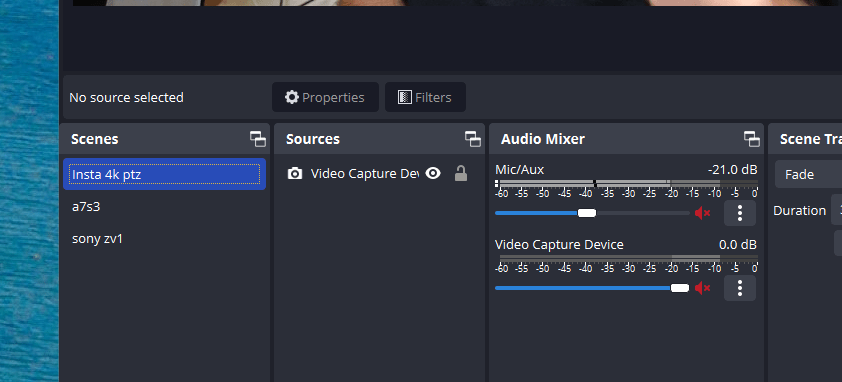This screenshot has width=842, height=382.
Task: Open Video Capture Device three-dot audio menu
Action: click(x=740, y=289)
